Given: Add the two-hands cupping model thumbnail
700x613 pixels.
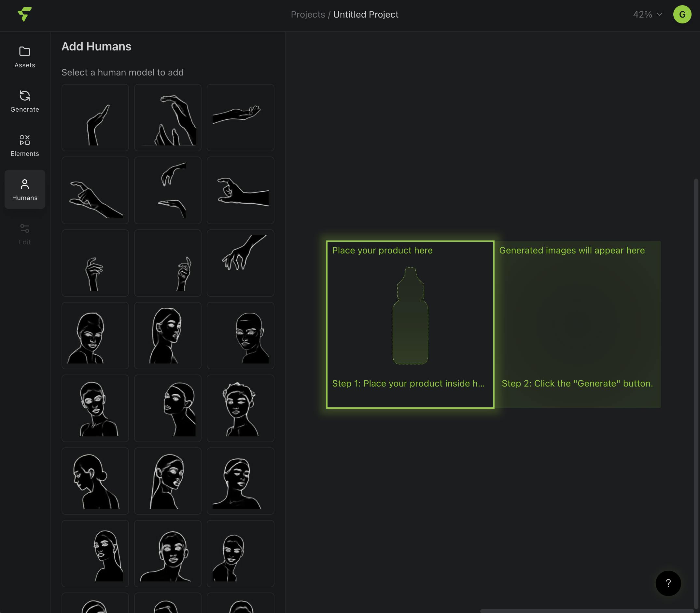Looking at the screenshot, I should pos(168,190).
